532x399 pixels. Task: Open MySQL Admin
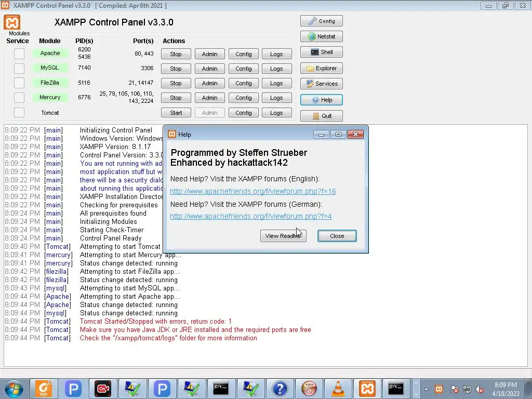coord(210,69)
